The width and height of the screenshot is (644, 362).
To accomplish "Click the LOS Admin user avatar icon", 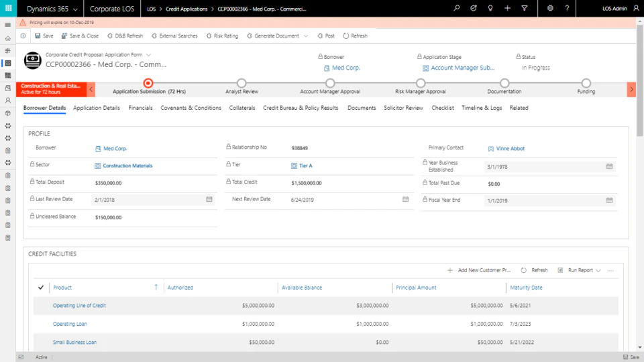I will point(636,8).
